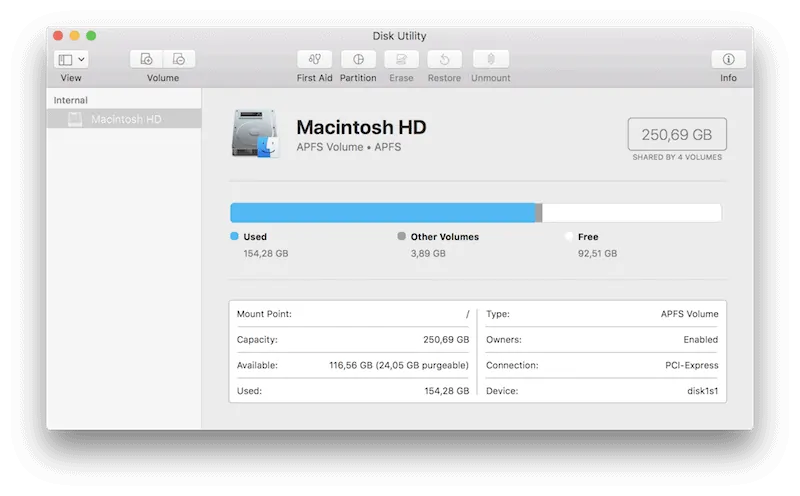
Task: Click the Disk Utility window title
Action: pyautogui.click(x=399, y=36)
